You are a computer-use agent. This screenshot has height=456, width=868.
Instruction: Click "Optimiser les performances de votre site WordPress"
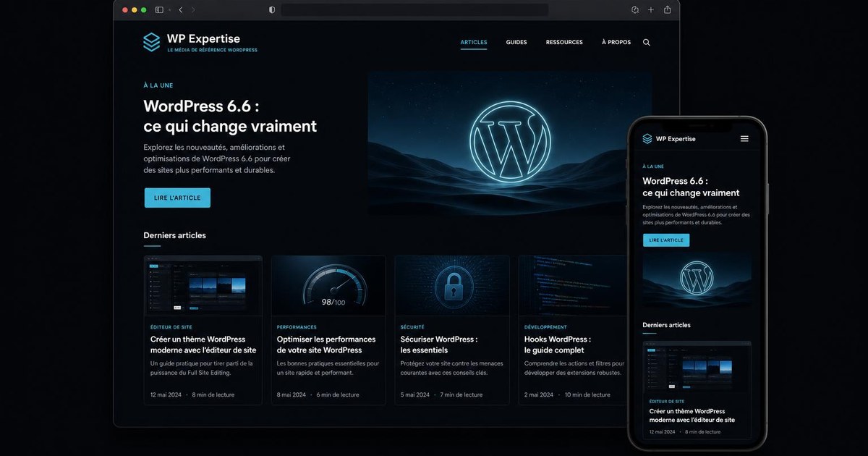(x=326, y=345)
